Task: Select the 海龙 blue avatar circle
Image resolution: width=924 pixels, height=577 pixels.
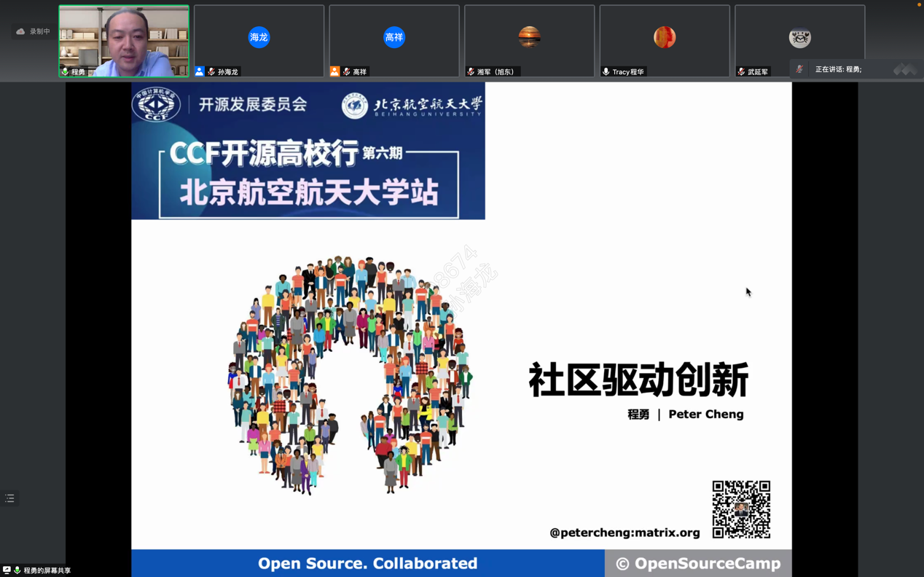Action: point(259,37)
